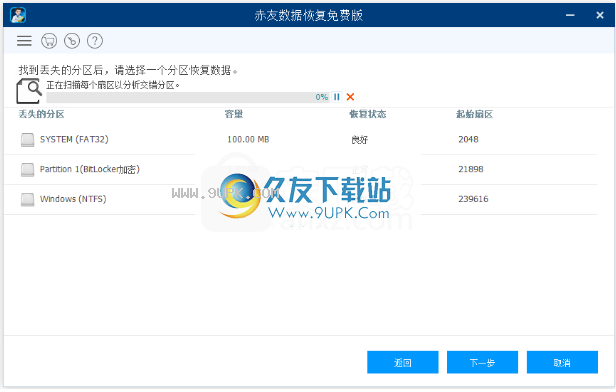Click the 良好 recovery status
616x392 pixels.
tap(359, 140)
